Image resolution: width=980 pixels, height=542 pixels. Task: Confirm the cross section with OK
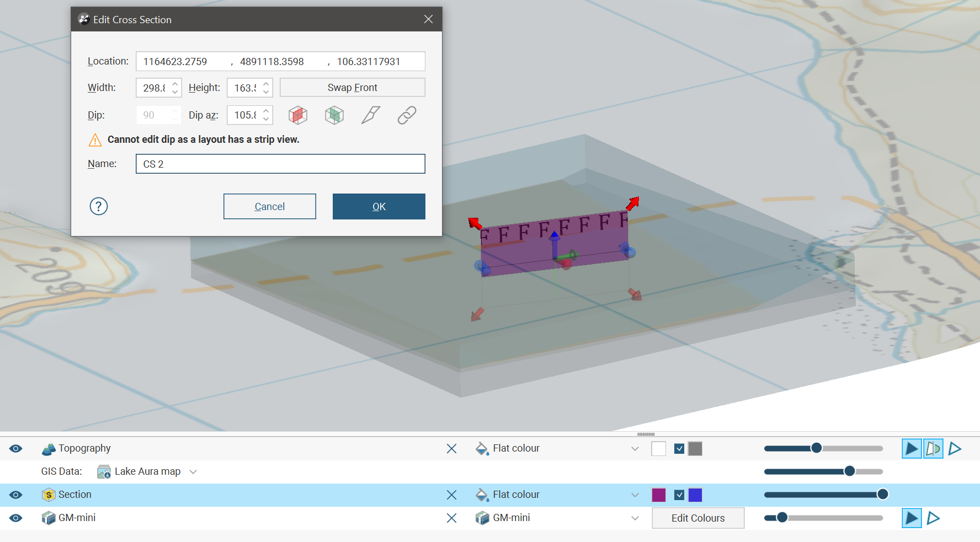pos(379,206)
